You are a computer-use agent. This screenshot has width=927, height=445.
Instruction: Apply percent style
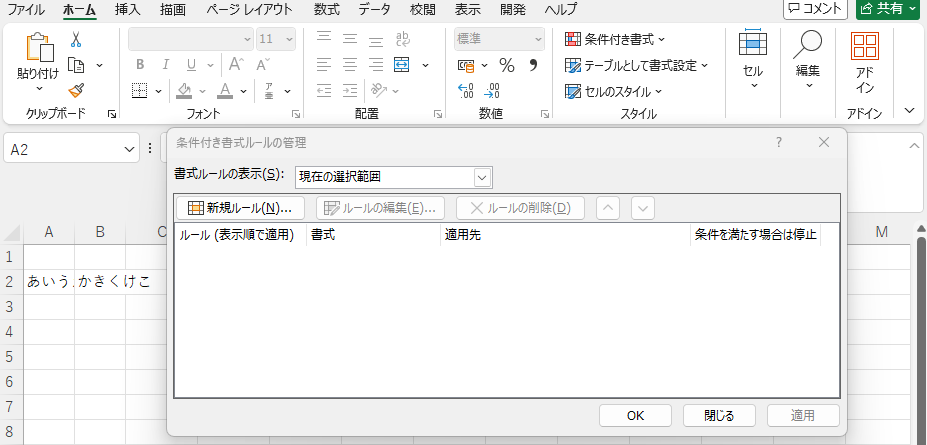click(507, 64)
